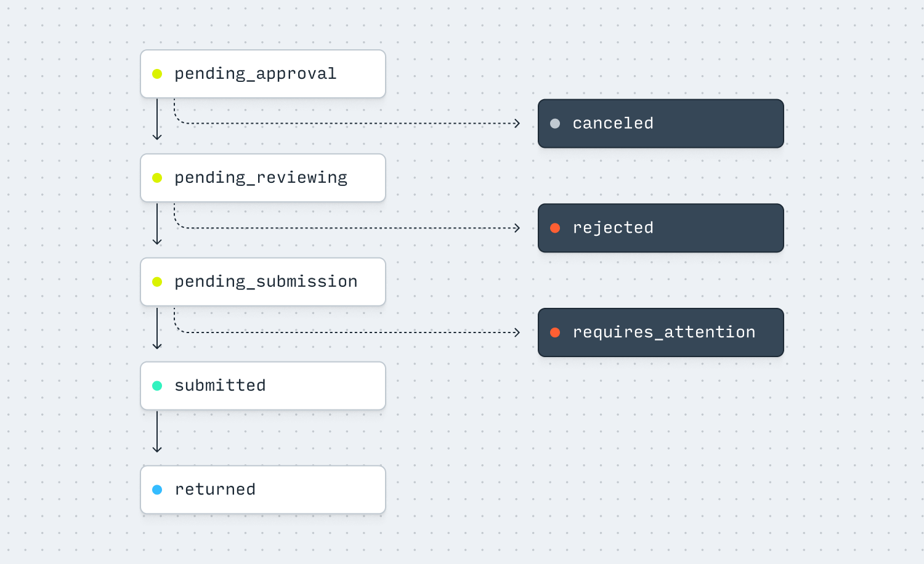Click the gray dot beside canceled
Screen dimensions: 924x564
(555, 124)
